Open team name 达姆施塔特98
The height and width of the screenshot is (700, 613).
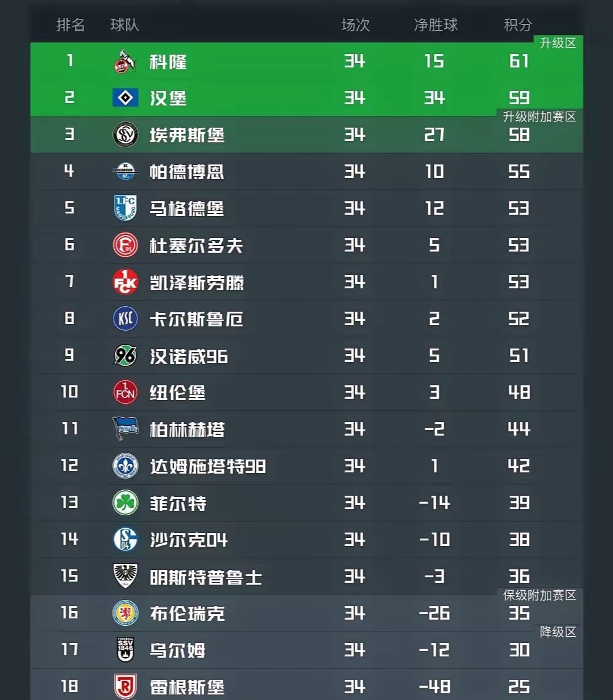point(207,466)
